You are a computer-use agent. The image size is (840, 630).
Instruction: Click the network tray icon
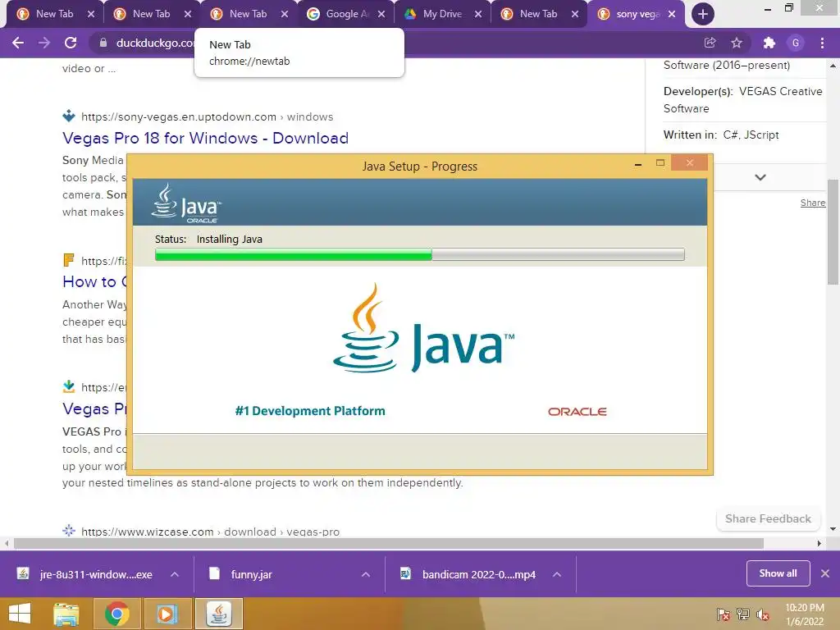743,614
